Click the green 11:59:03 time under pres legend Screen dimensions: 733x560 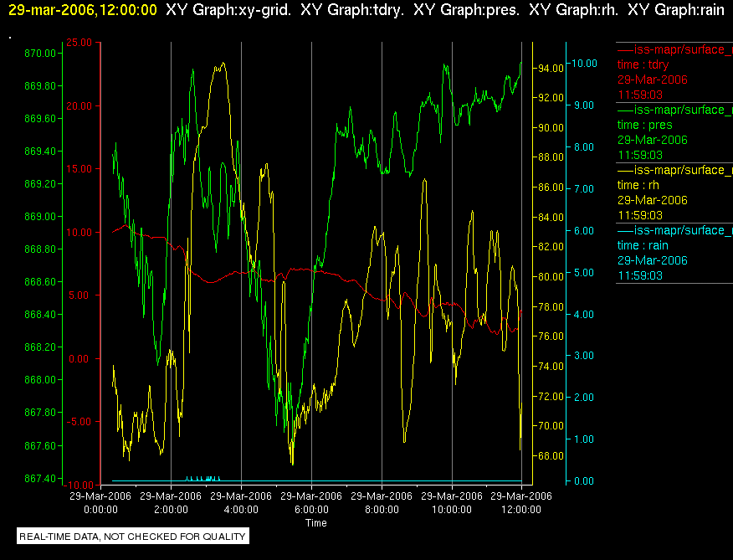tap(640, 155)
